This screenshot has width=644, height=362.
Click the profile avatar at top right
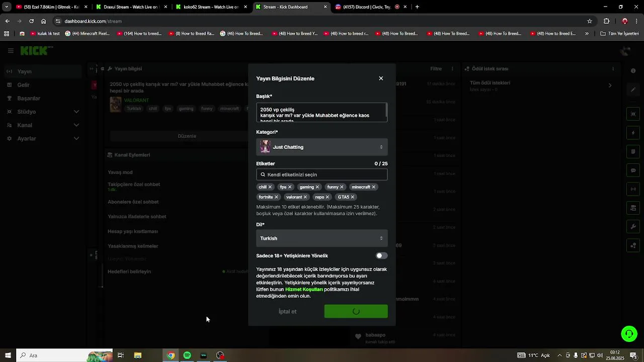[626, 51]
